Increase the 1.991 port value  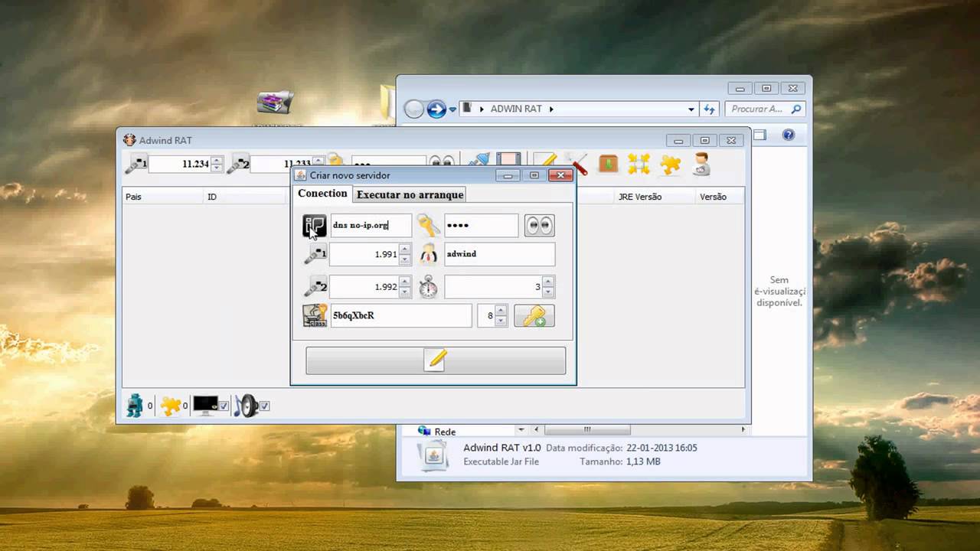[x=405, y=249]
